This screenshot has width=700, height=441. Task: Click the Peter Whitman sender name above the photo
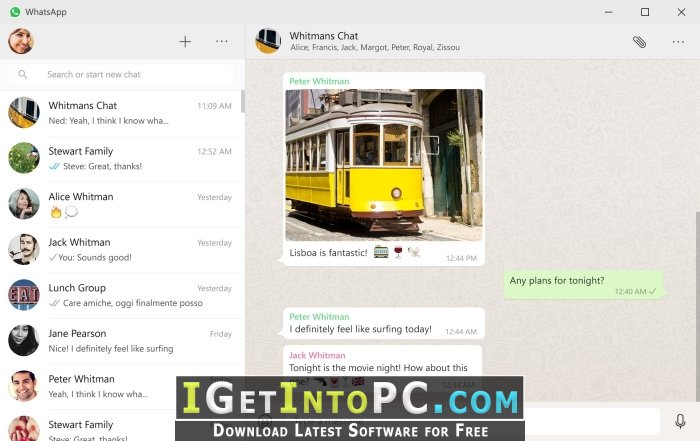pos(319,81)
